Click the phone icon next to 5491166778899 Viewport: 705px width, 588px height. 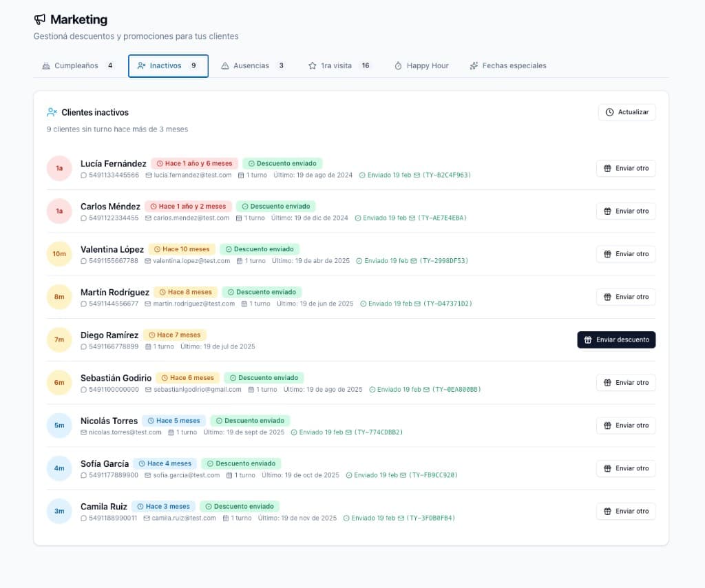[x=84, y=346]
